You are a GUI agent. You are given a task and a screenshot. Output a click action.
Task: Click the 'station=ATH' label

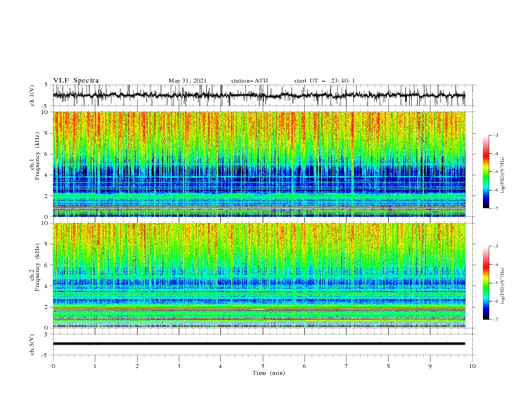tap(249, 81)
